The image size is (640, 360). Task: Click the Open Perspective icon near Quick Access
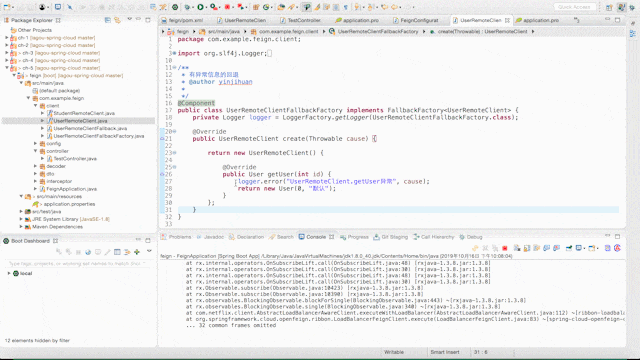pos(609,7)
